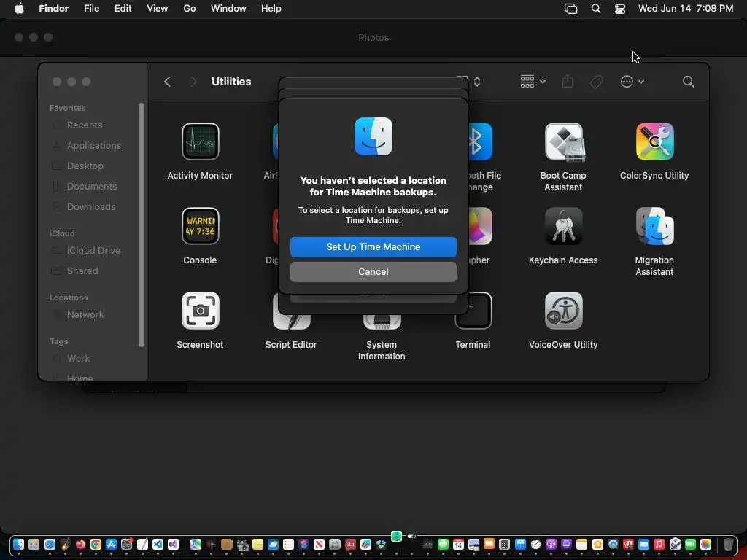Open Firefox from the Dock
747x560 pixels.
click(80, 544)
